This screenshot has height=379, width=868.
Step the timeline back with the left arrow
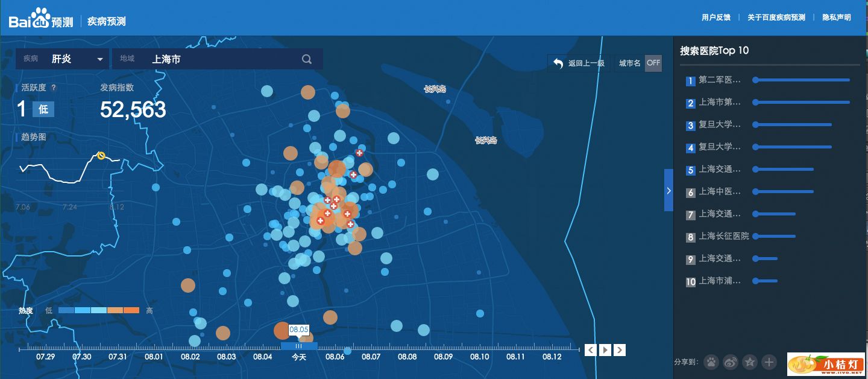[x=591, y=350]
